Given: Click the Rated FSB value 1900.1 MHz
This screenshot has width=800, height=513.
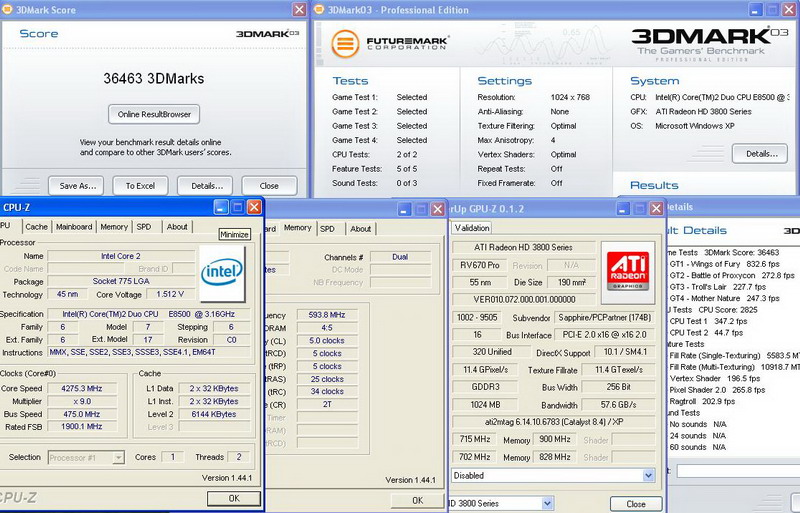Looking at the screenshot, I should [x=82, y=426].
